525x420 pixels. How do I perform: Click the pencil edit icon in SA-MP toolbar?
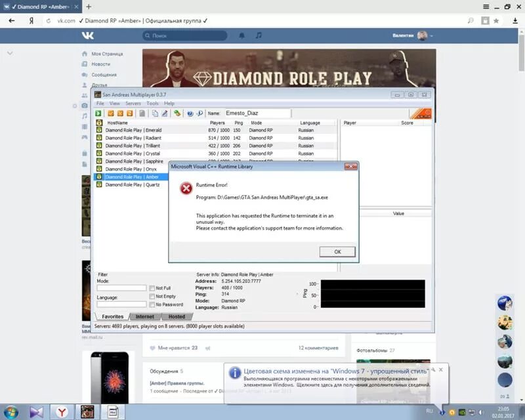[165, 114]
